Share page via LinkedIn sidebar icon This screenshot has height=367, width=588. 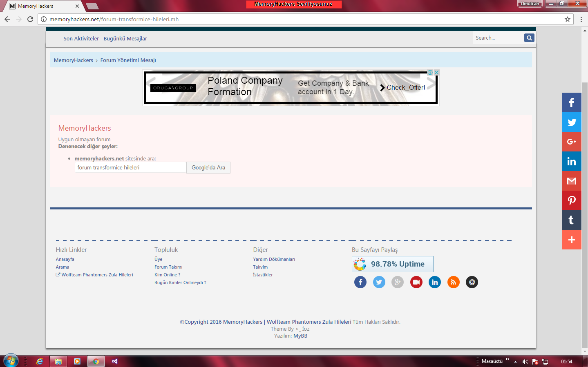tap(572, 161)
